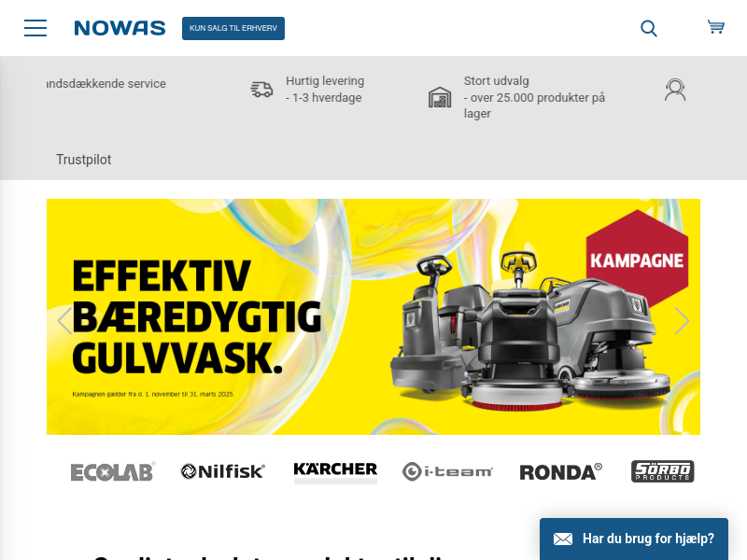Click the delivery truck icon
747x560 pixels.
coord(261,89)
